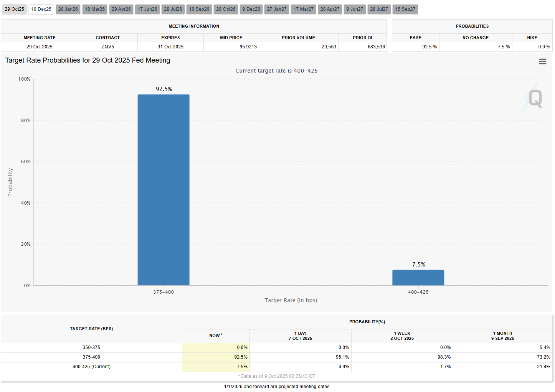
Task: Click the HIKE probability header
Action: [x=532, y=38]
